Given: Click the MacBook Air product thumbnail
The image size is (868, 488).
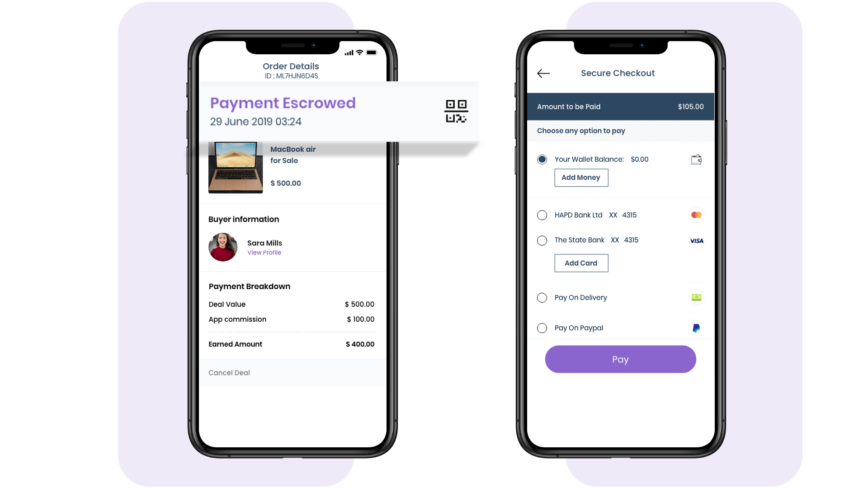Looking at the screenshot, I should [236, 168].
